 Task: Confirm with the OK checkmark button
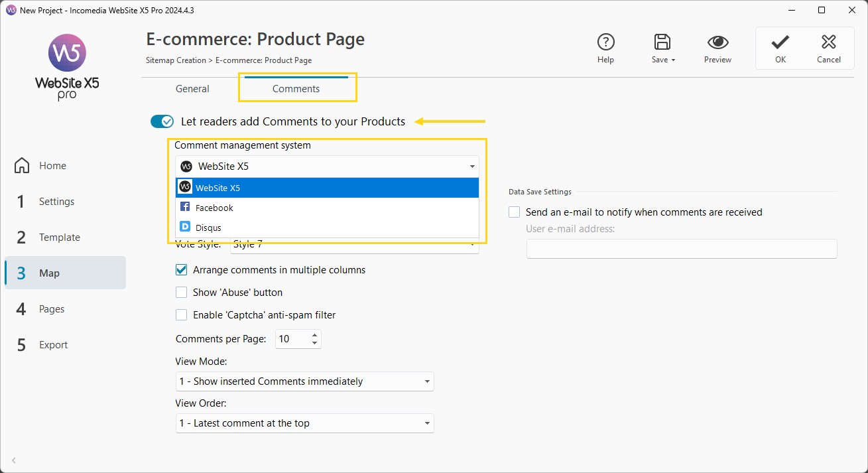pyautogui.click(x=780, y=48)
